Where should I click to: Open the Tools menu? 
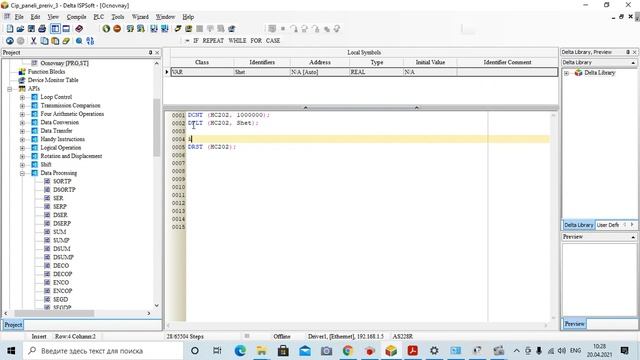coord(118,17)
